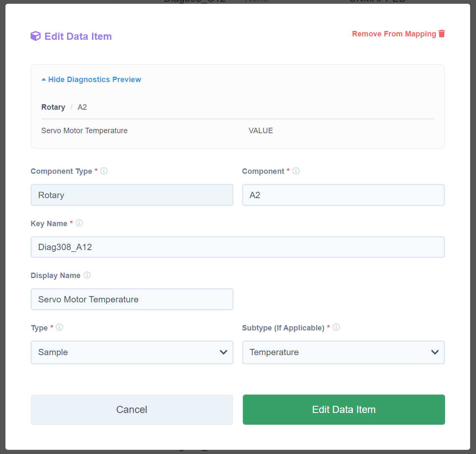
Task: View info help for Key Name field
Action: click(x=79, y=223)
